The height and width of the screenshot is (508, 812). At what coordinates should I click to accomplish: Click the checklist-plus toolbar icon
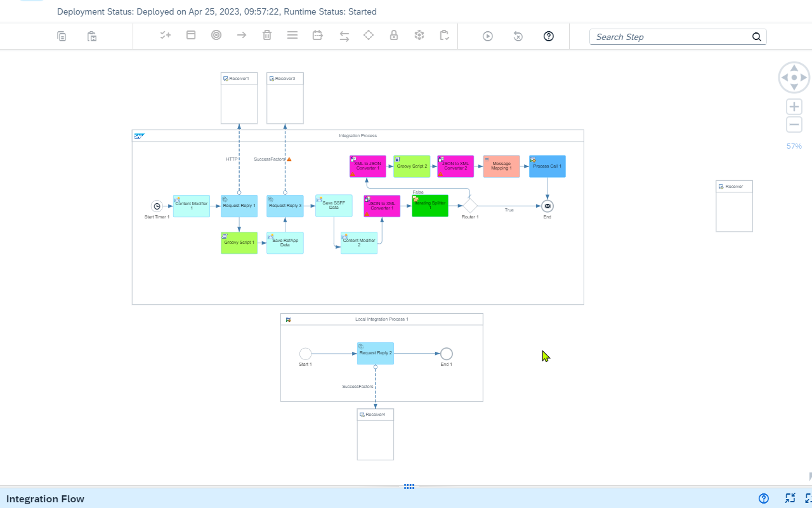[166, 36]
